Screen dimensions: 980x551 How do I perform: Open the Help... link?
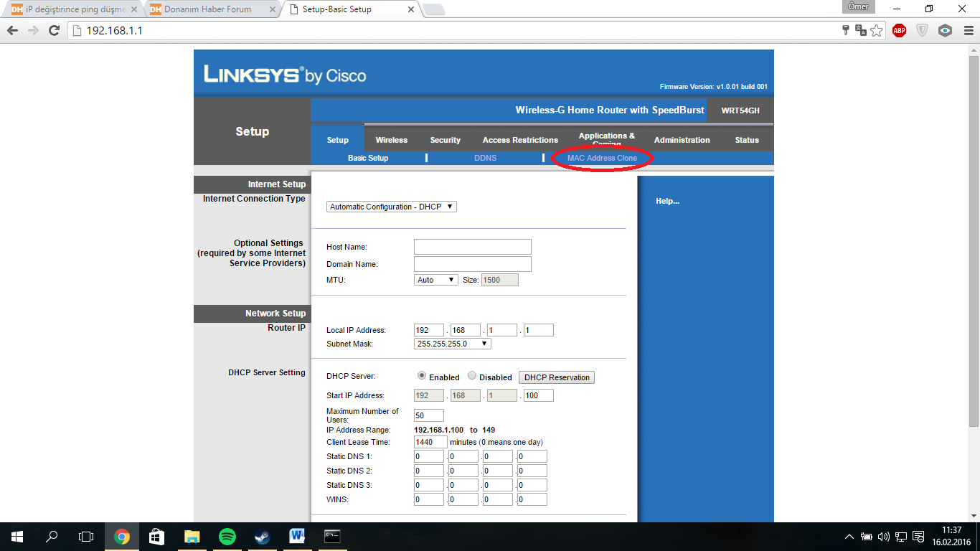pyautogui.click(x=667, y=201)
